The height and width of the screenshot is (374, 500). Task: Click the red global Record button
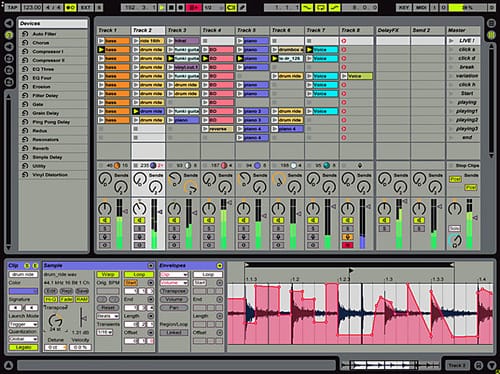point(194,7)
